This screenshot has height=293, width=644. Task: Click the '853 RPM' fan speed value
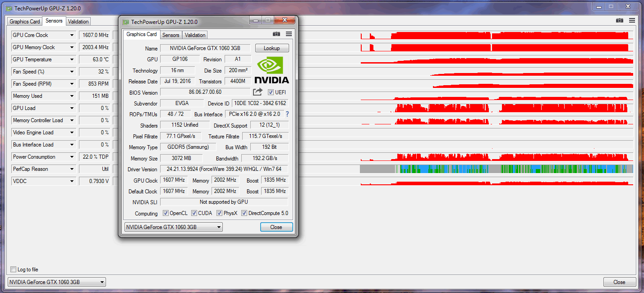click(95, 84)
